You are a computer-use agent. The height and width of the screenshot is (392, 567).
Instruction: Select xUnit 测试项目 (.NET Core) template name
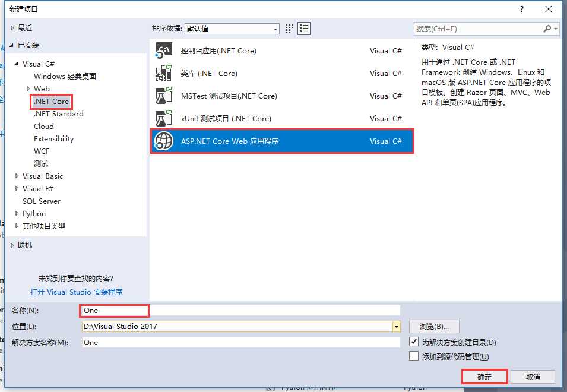tap(226, 119)
